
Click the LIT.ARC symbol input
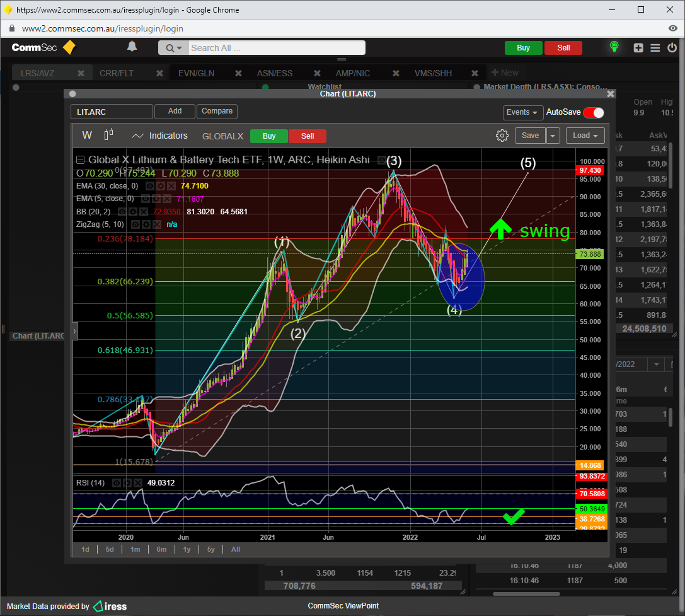click(x=112, y=112)
